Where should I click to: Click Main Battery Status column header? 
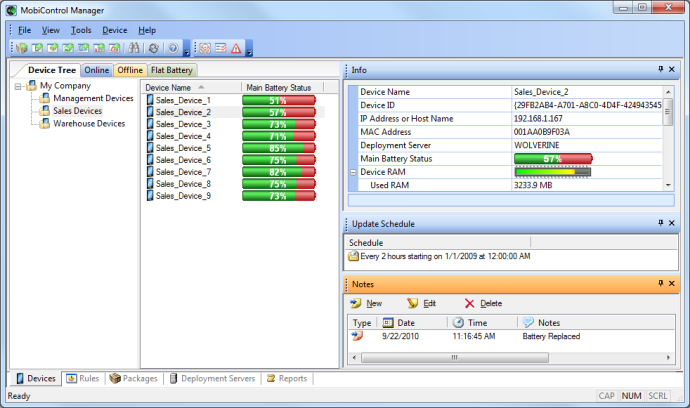pos(282,87)
